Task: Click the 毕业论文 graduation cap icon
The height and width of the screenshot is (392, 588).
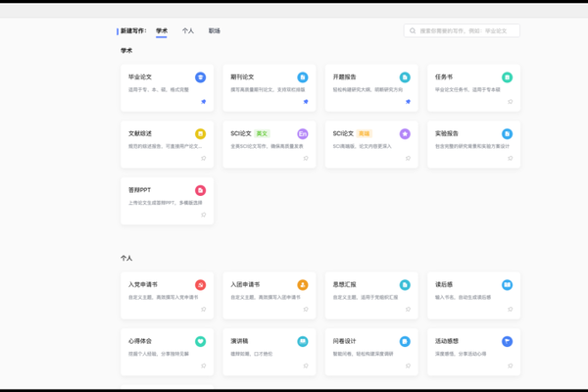Action: coord(200,77)
